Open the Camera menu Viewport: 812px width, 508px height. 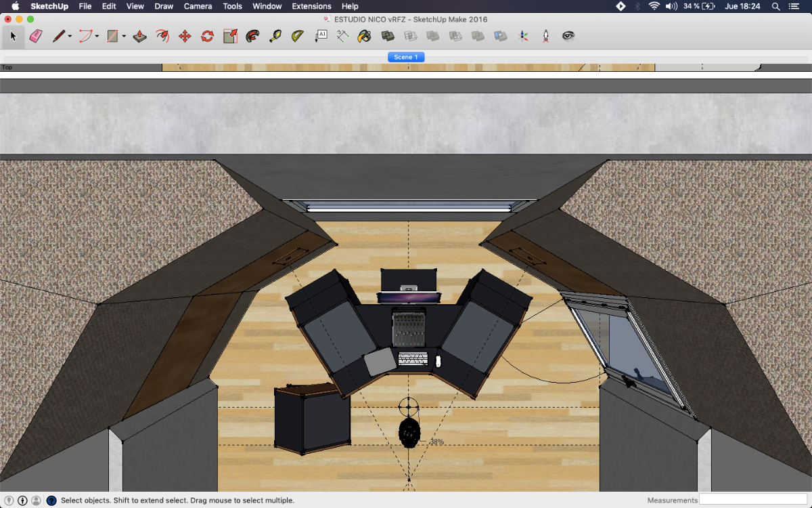click(198, 6)
